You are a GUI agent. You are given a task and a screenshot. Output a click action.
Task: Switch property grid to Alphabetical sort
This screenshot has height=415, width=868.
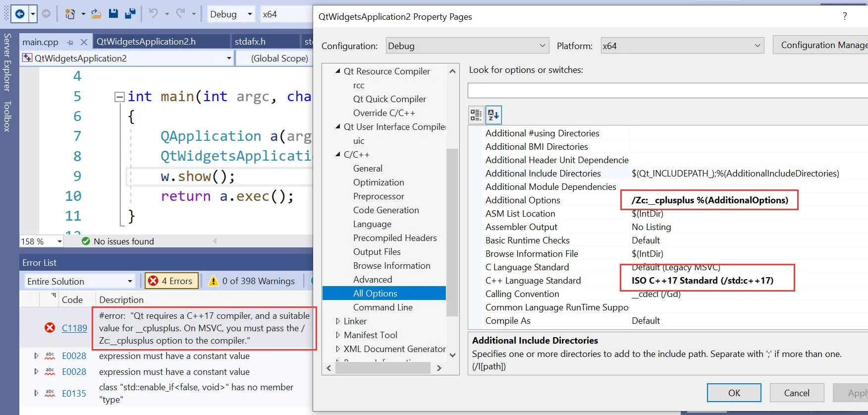(x=493, y=115)
